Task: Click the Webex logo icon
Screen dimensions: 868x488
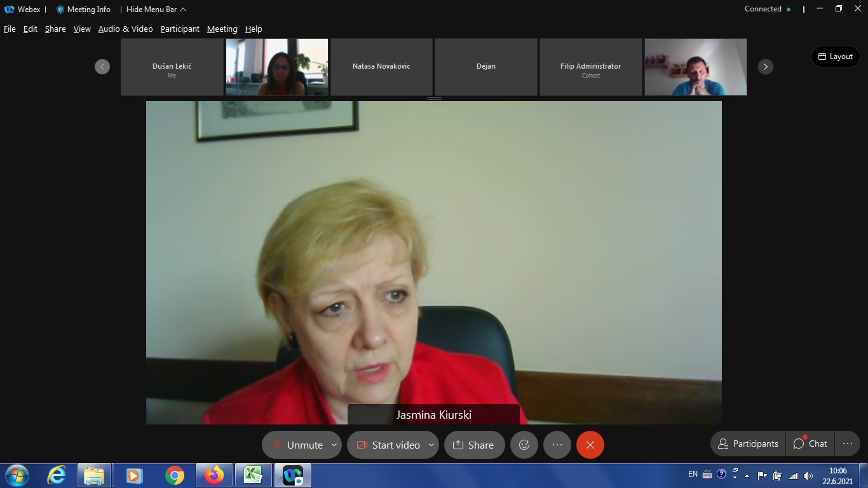Action: pyautogui.click(x=9, y=10)
